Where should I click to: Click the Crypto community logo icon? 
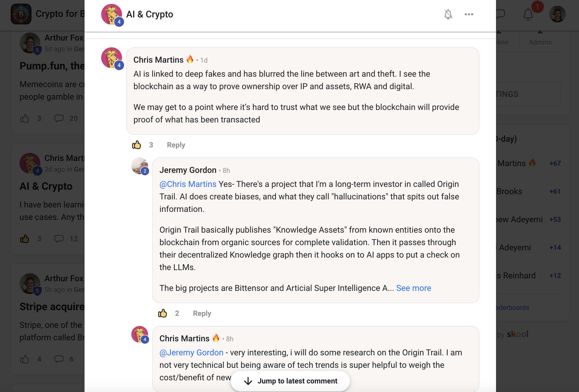coord(21,14)
